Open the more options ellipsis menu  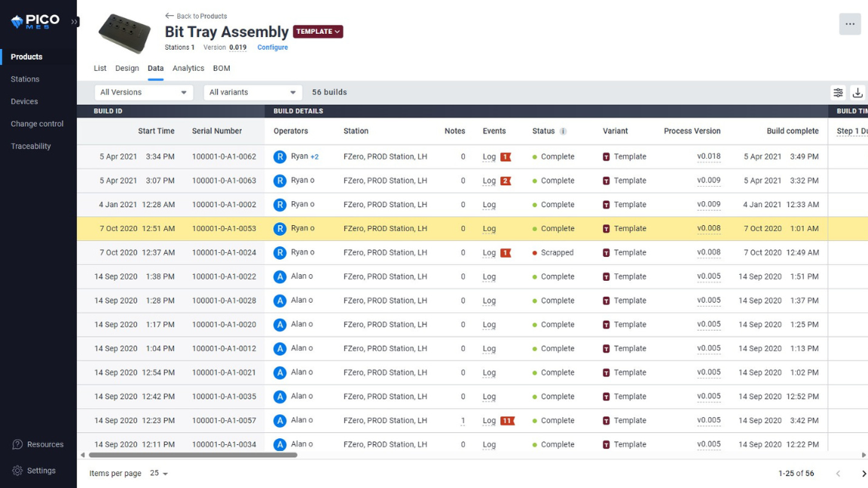point(850,23)
